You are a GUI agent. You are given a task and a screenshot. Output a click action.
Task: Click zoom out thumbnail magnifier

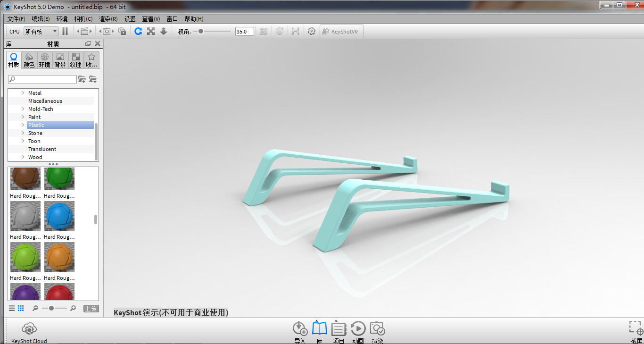click(35, 308)
